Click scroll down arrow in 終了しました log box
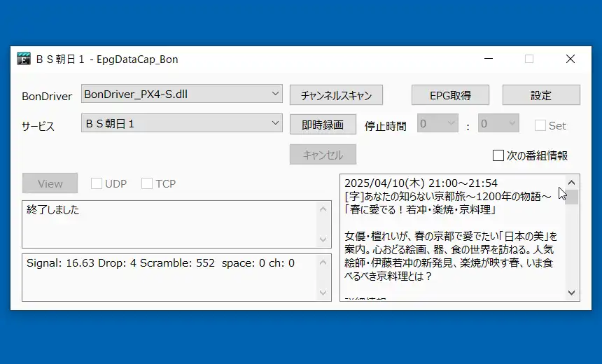 tap(323, 239)
